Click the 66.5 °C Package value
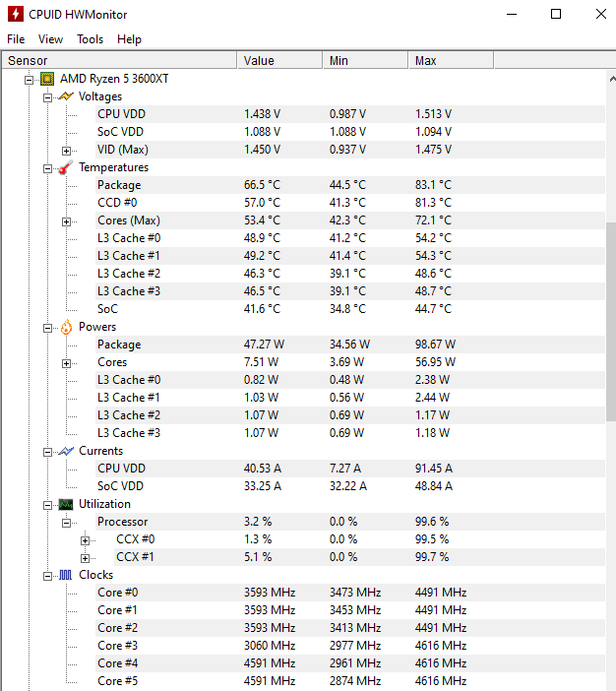This screenshot has height=691, width=616. point(262,185)
